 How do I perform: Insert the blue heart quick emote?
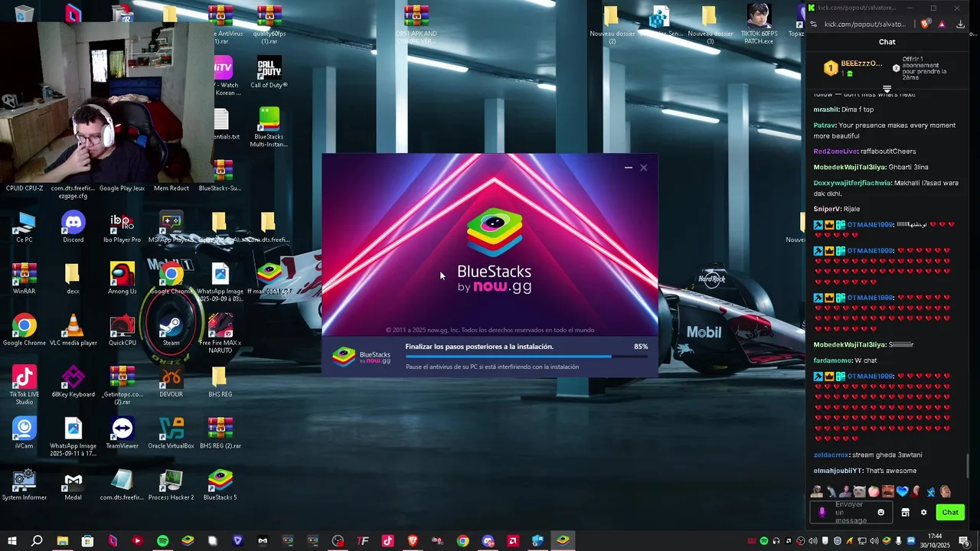pyautogui.click(x=902, y=491)
